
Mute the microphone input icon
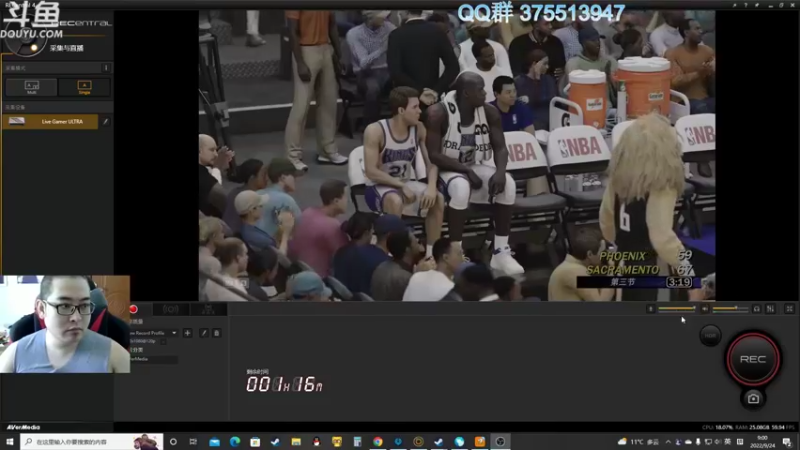click(651, 309)
